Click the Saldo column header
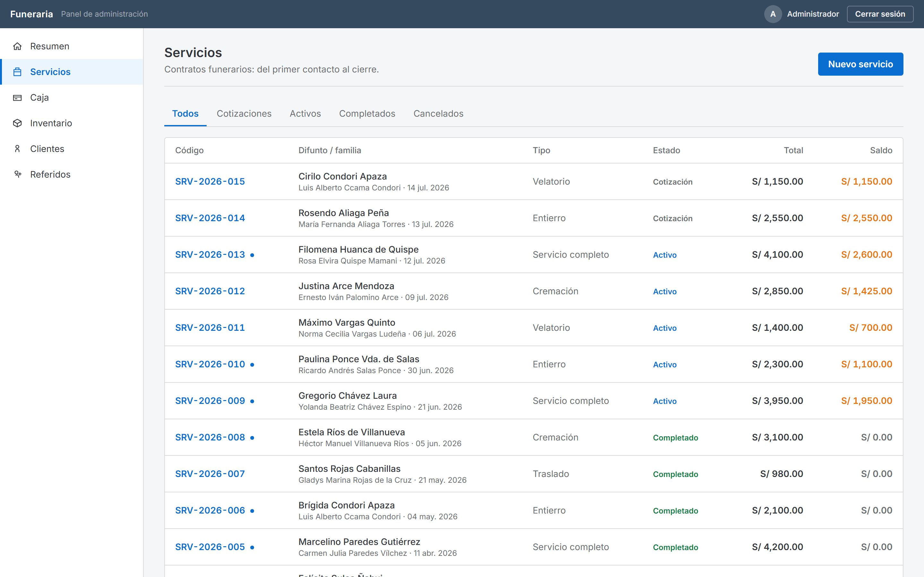The width and height of the screenshot is (924, 577). [881, 150]
